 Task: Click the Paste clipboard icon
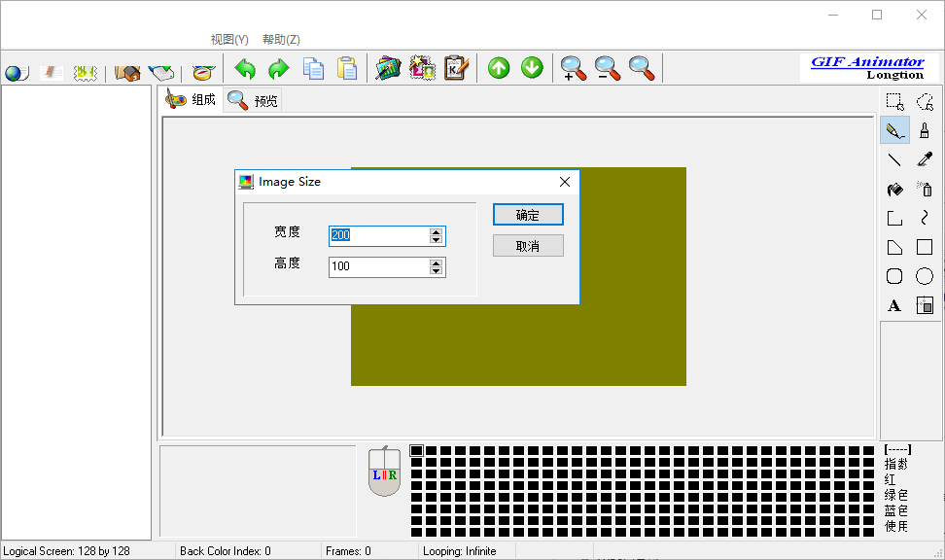click(x=346, y=68)
